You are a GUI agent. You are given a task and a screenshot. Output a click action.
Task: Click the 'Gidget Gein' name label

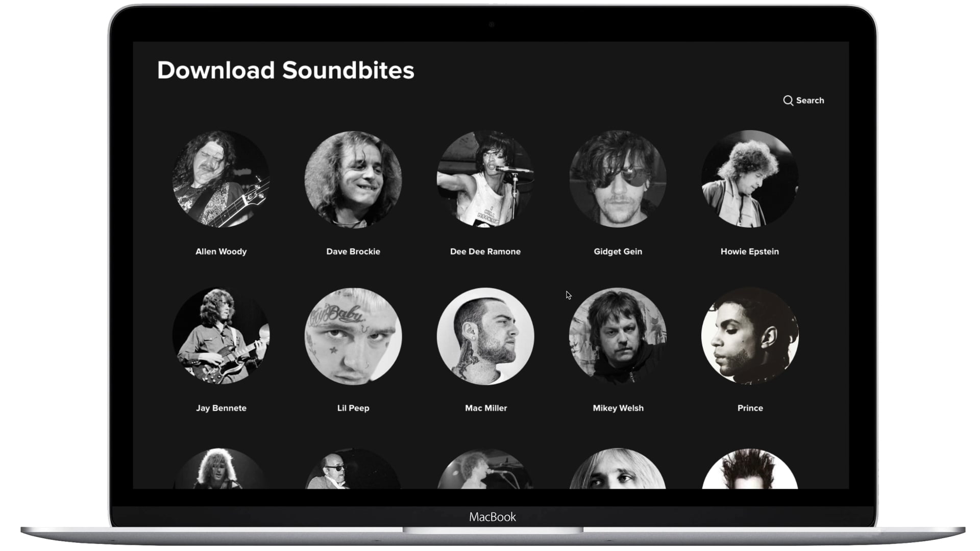[x=618, y=252]
